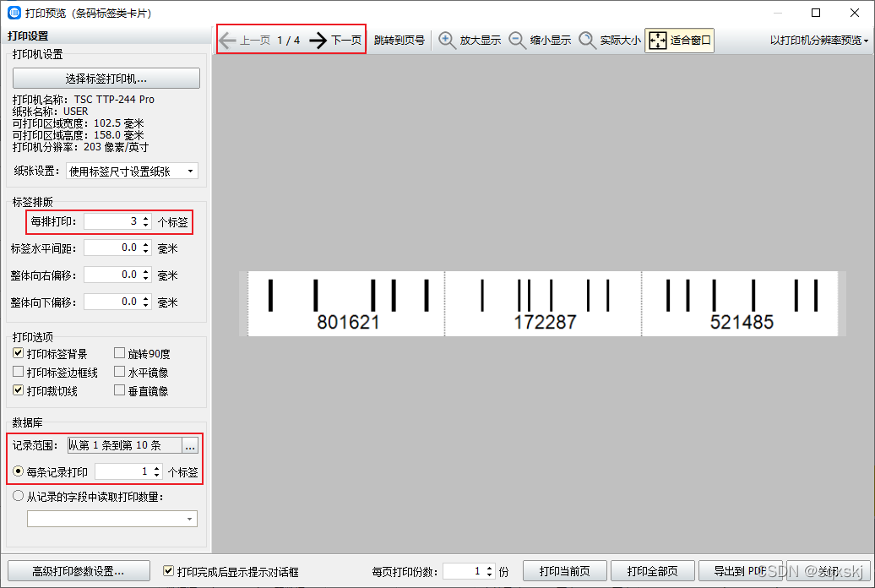
Task: Click choose label printer button
Action: (x=106, y=79)
